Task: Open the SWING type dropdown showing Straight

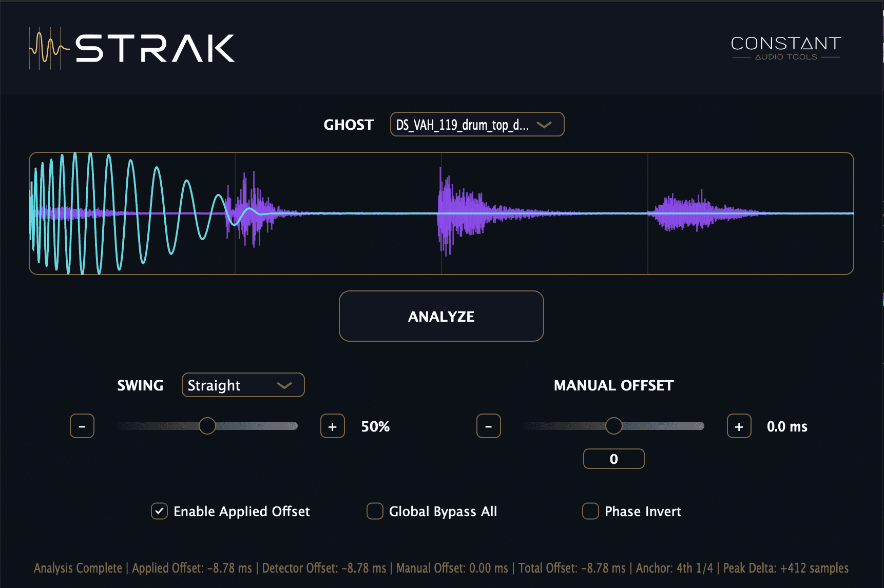Action: coord(243,385)
